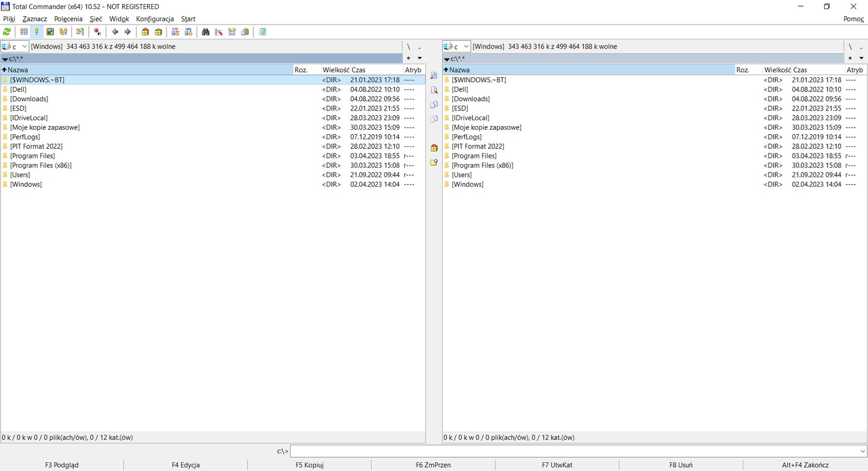The width and height of the screenshot is (868, 471).
Task: Click Pack icon in middle bar
Action: click(434, 148)
